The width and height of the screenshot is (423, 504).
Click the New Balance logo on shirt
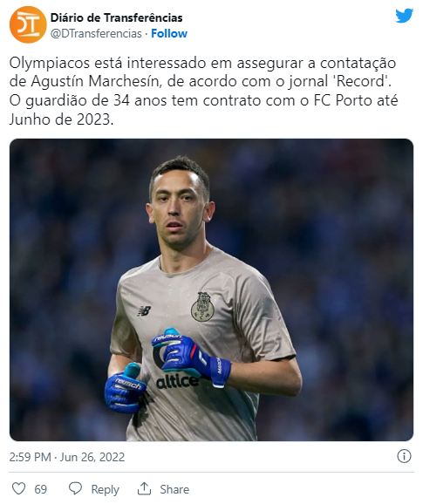(144, 310)
